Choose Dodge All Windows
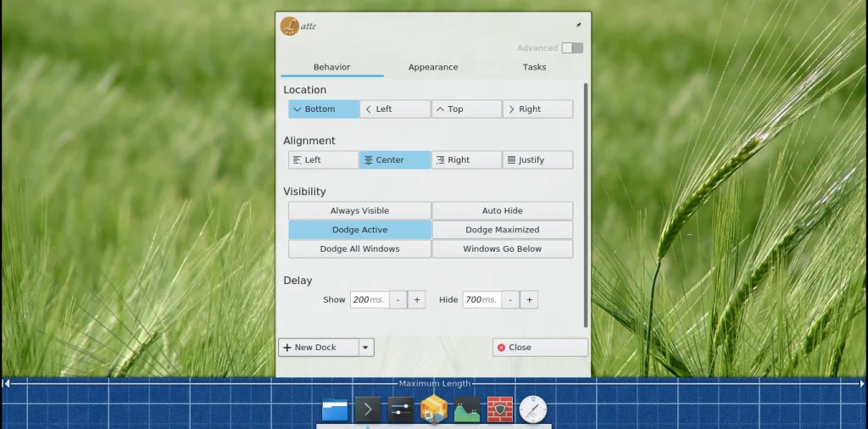This screenshot has width=868, height=429. pos(359,249)
